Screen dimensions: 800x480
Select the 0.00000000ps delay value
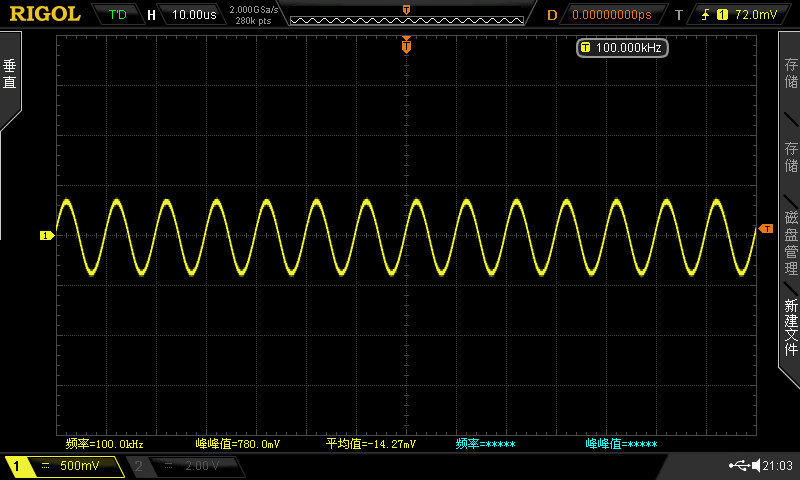click(x=611, y=15)
